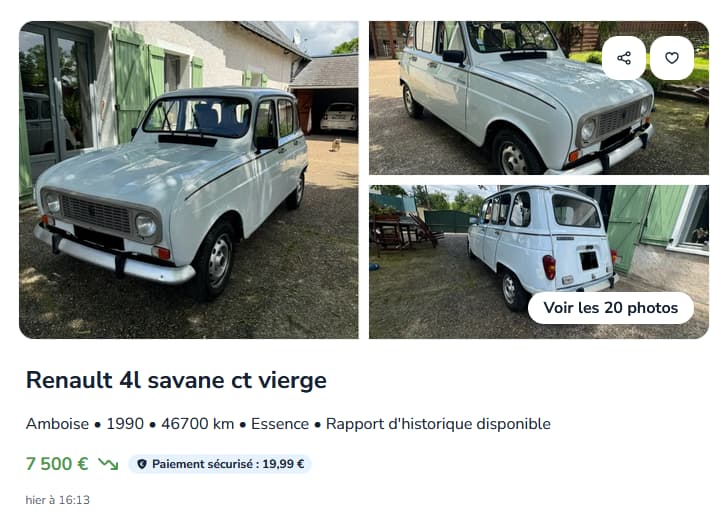Click the car's headlight in the main photo
The width and height of the screenshot is (719, 530).
click(146, 225)
